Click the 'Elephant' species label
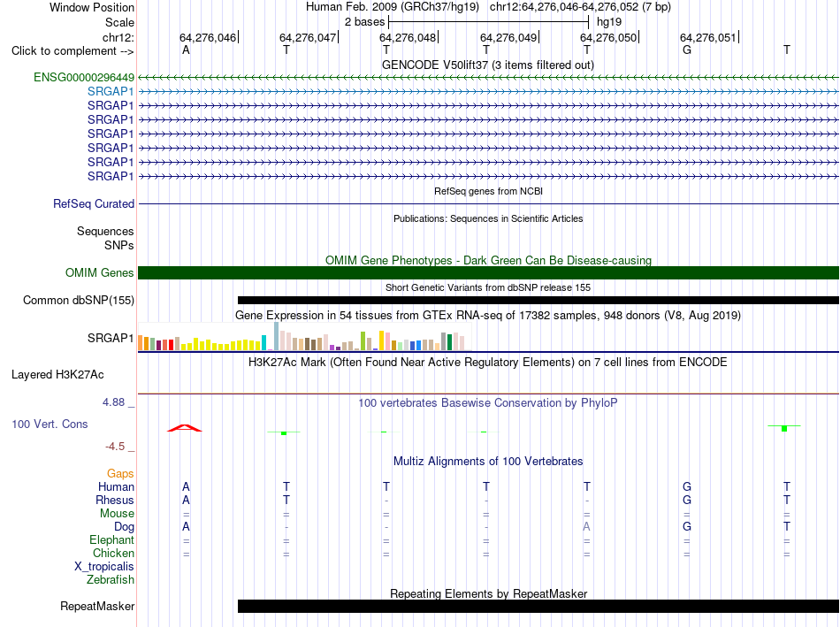The height and width of the screenshot is (627, 840). pos(111,539)
